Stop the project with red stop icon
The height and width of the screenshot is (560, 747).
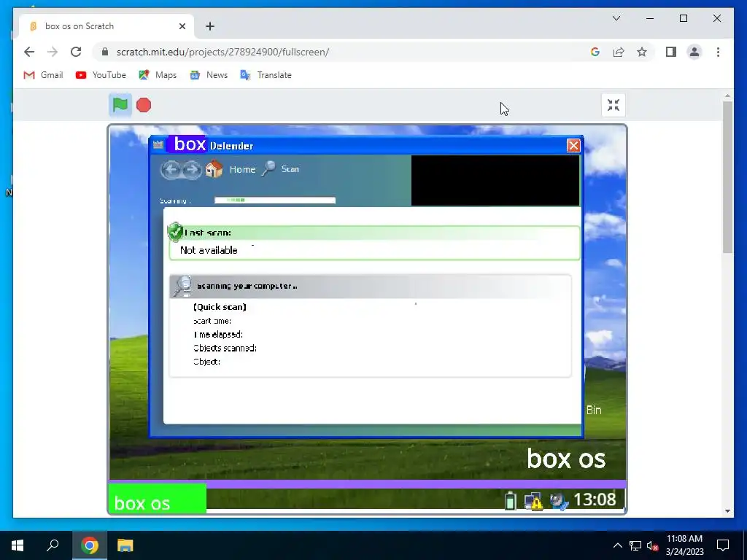[144, 105]
